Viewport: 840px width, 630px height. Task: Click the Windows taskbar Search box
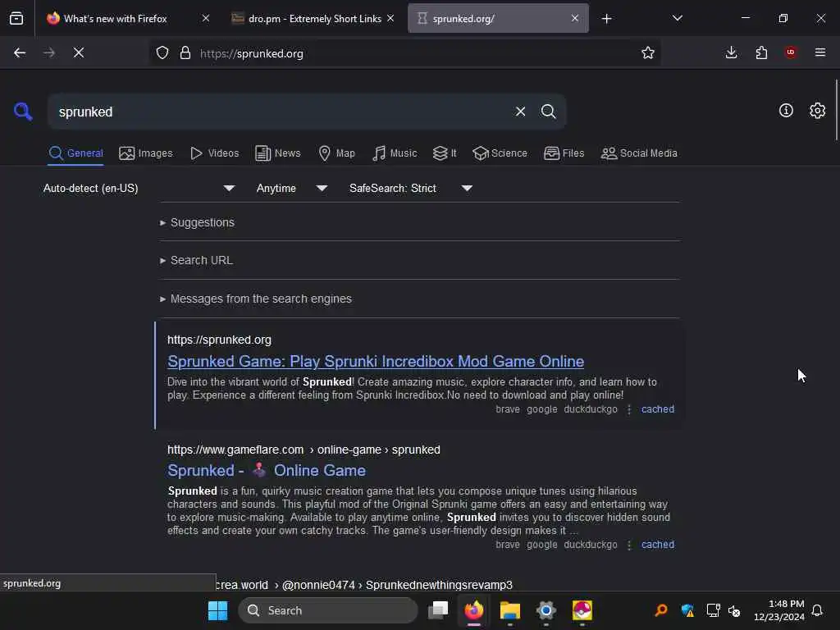328,610
